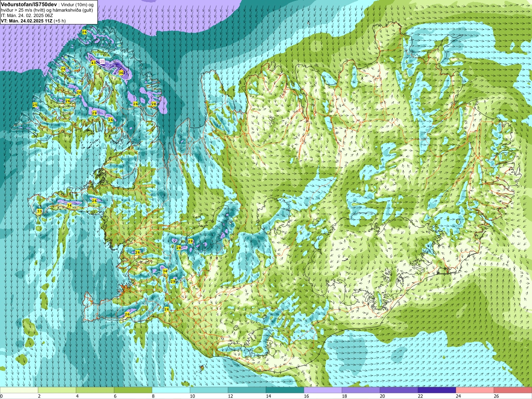Click the legend scale number 22
The image size is (532, 399).
420,397
